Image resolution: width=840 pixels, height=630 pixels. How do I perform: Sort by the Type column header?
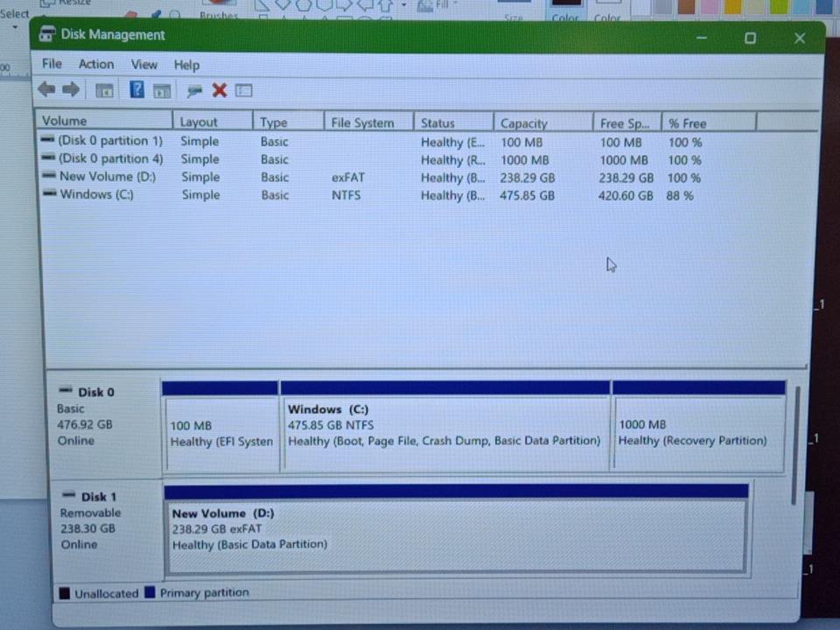tap(288, 122)
